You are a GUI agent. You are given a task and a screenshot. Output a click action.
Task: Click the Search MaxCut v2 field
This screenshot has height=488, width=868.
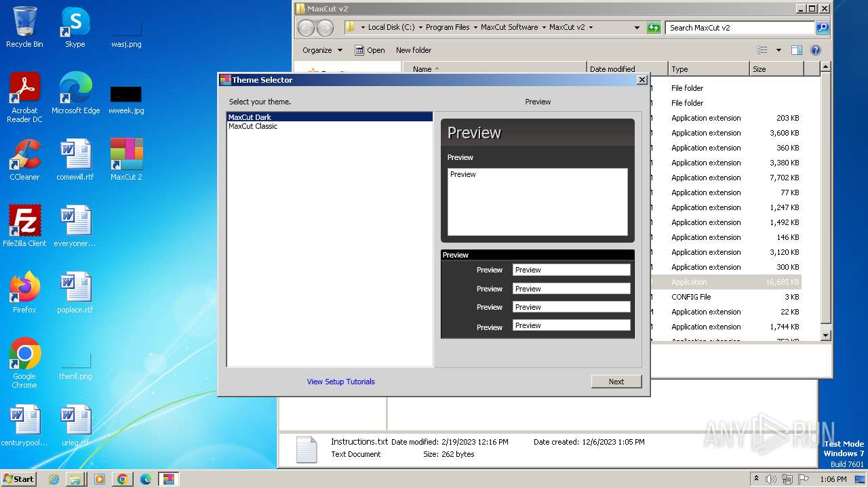[x=740, y=28]
